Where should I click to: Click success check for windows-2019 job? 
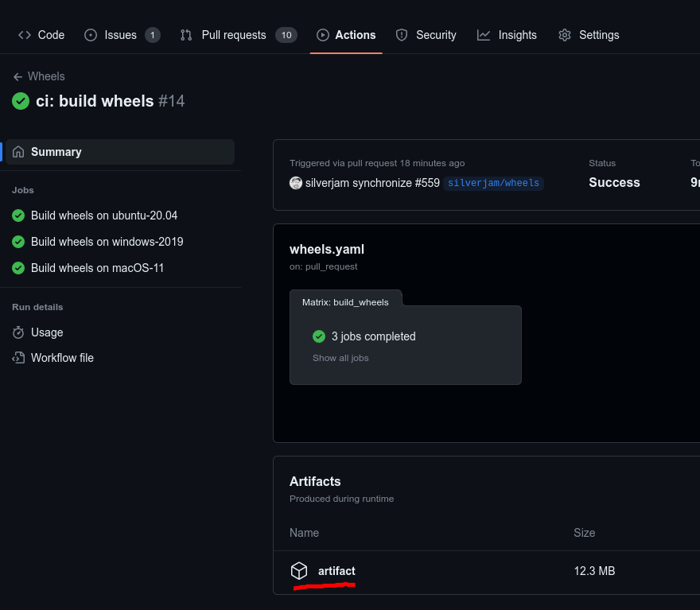(18, 242)
